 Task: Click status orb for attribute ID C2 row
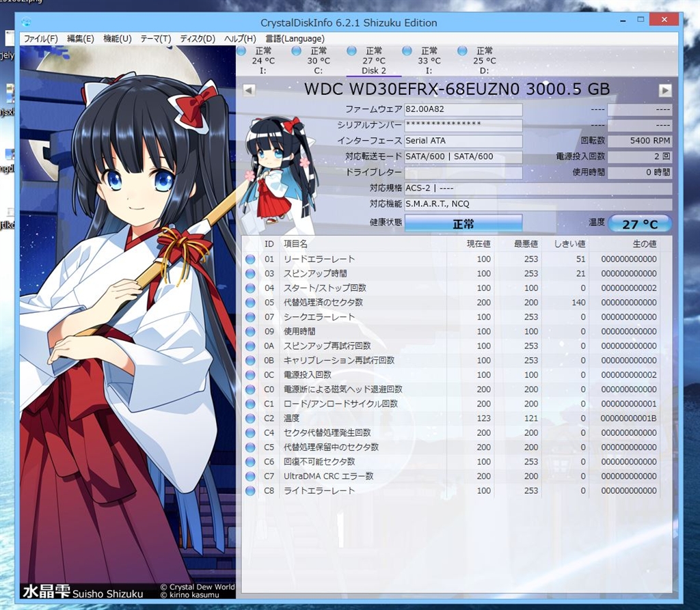pos(250,418)
